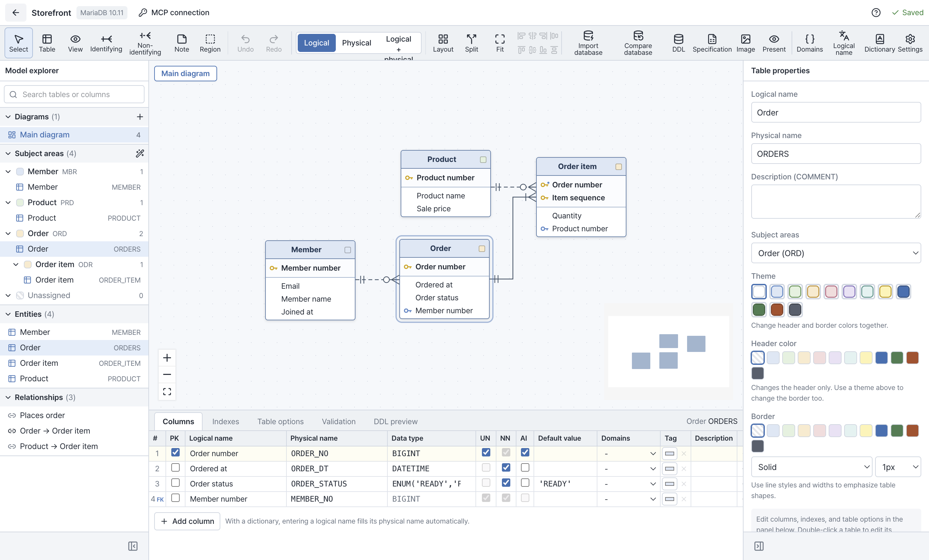Viewport: 929px width, 560px height.
Task: Open the Subject areas Order (ORD) dropdown
Action: click(836, 253)
